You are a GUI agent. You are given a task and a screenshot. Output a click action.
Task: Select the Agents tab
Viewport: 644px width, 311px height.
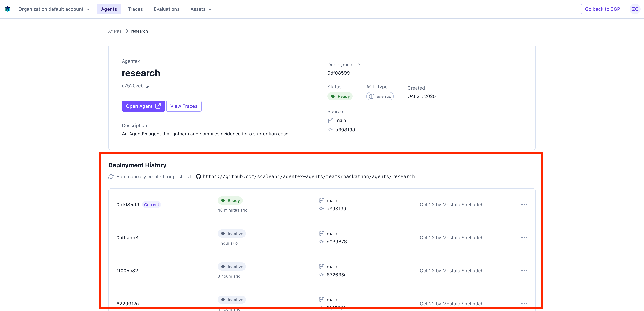point(109,9)
